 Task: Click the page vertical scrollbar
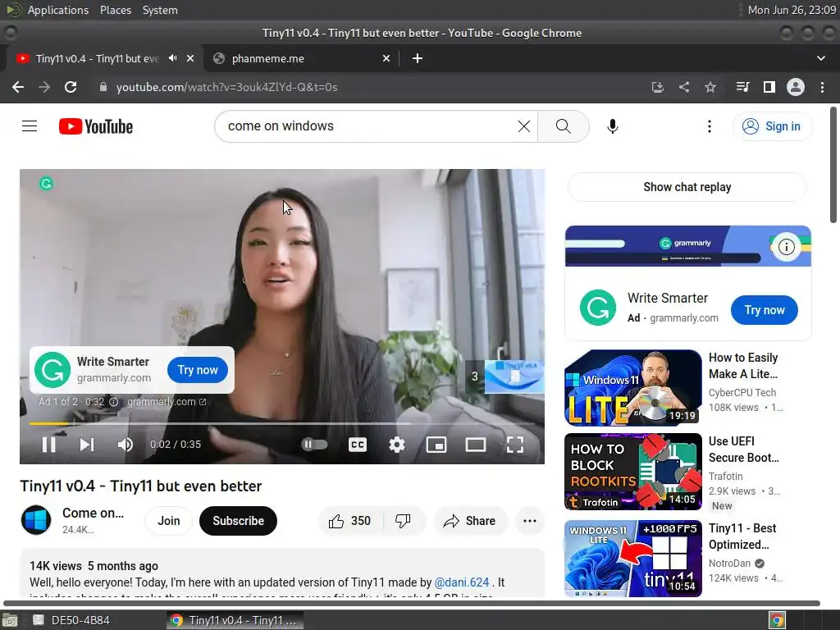[833, 165]
